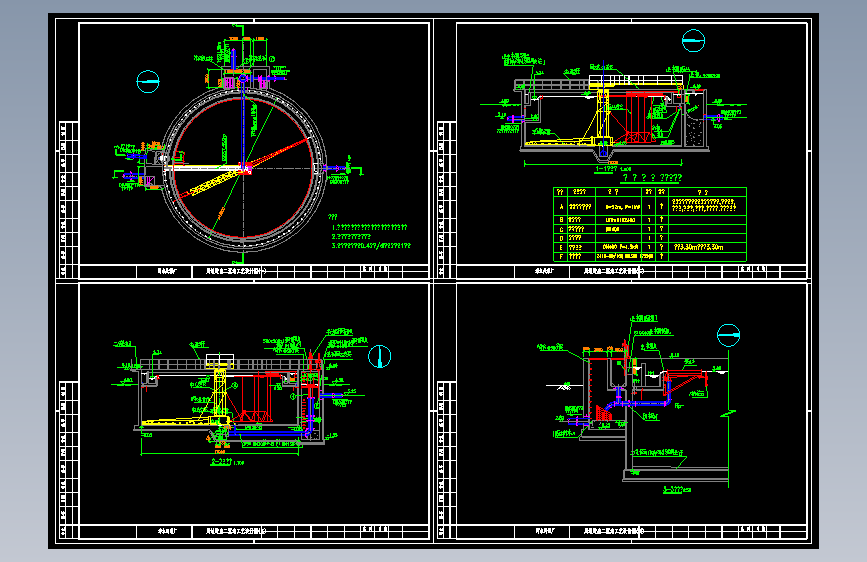Click the underlined equipment table title "? ? ? ? ?????"

point(652,178)
